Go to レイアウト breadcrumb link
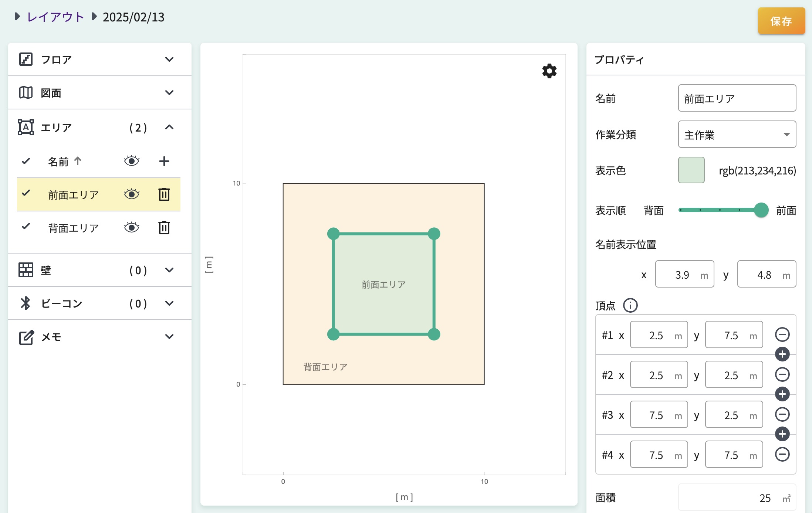 point(55,17)
